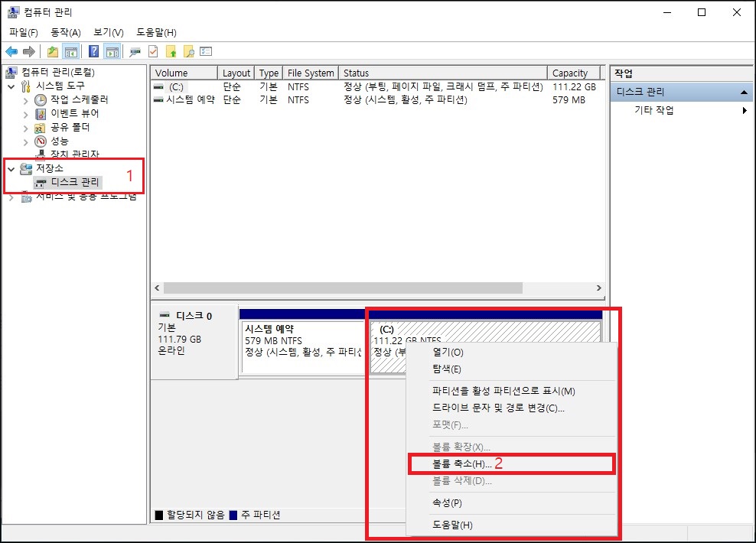Click the Task Scheduler clock icon
The height and width of the screenshot is (543, 756).
click(41, 99)
